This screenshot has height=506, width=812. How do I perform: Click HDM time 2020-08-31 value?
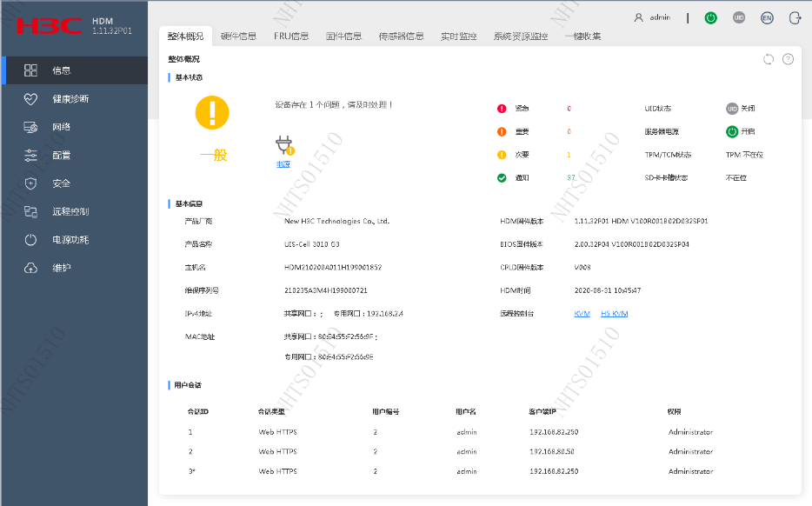[608, 290]
